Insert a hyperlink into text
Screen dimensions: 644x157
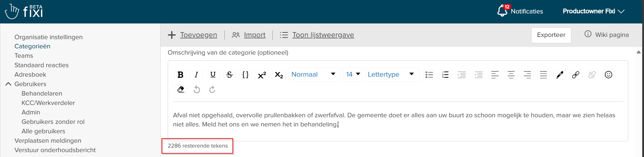pyautogui.click(x=576, y=75)
